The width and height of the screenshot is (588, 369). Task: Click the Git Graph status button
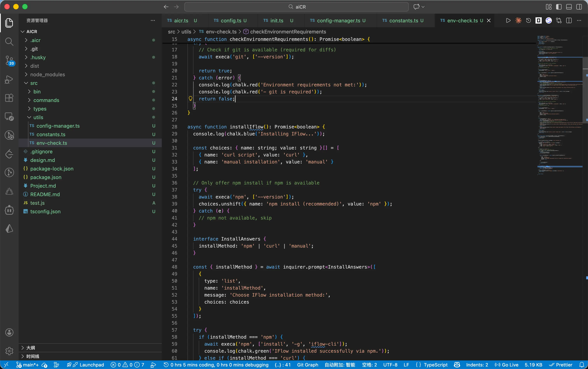[307, 365]
